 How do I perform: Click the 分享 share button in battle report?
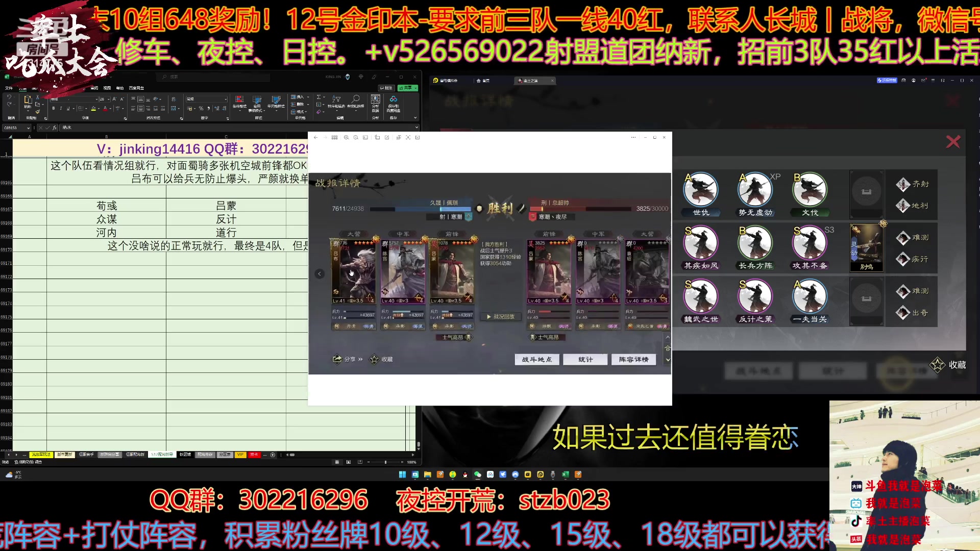click(348, 359)
